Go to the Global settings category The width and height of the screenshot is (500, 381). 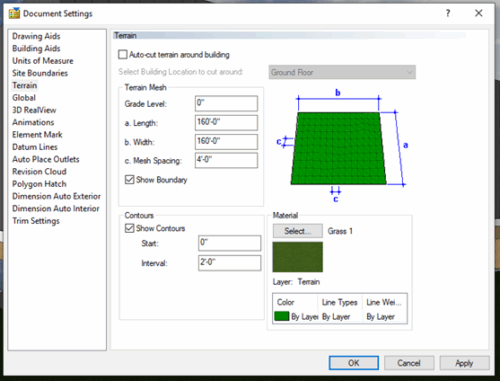pos(24,98)
